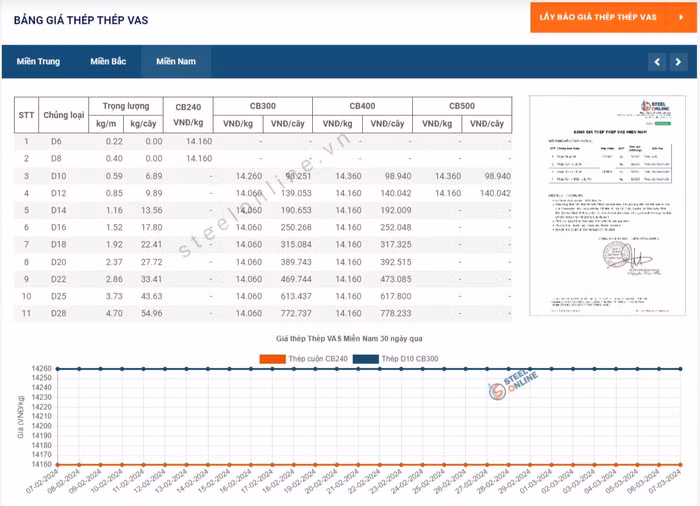This screenshot has width=700, height=506.
Task: Click the previous arrow in the region bar
Action: pos(657,62)
